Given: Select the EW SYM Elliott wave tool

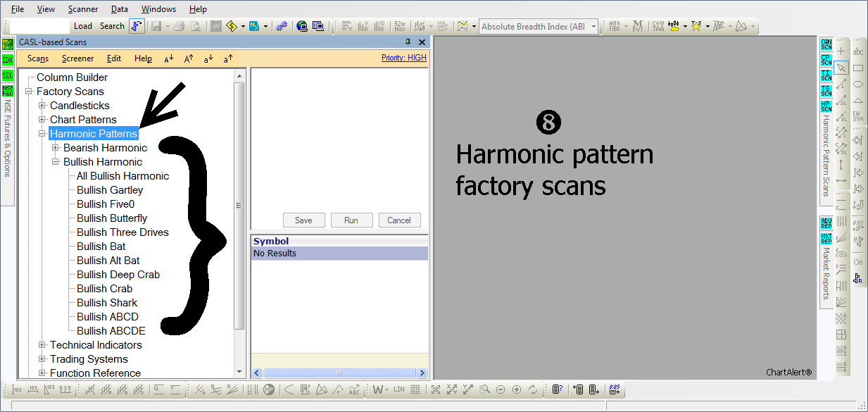Looking at the screenshot, I should 858,116.
